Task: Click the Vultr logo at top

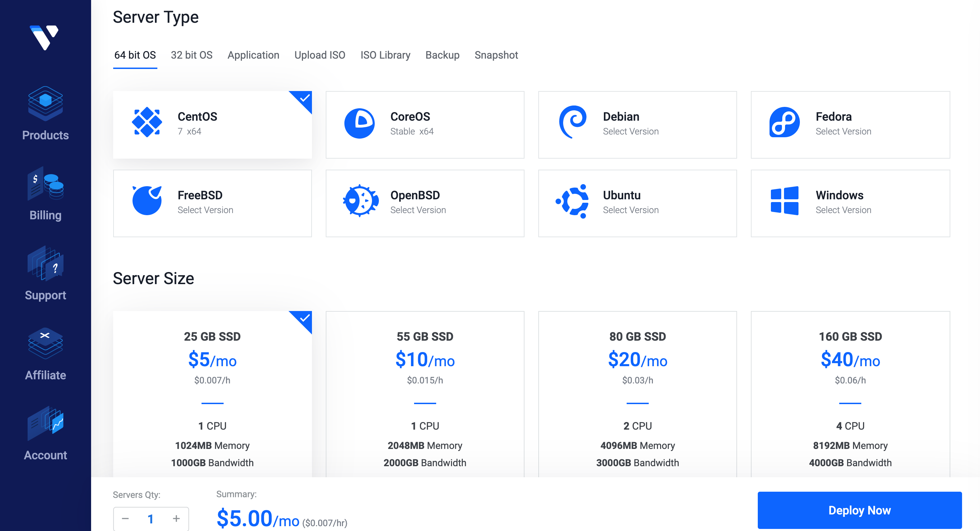Action: pyautogui.click(x=44, y=37)
